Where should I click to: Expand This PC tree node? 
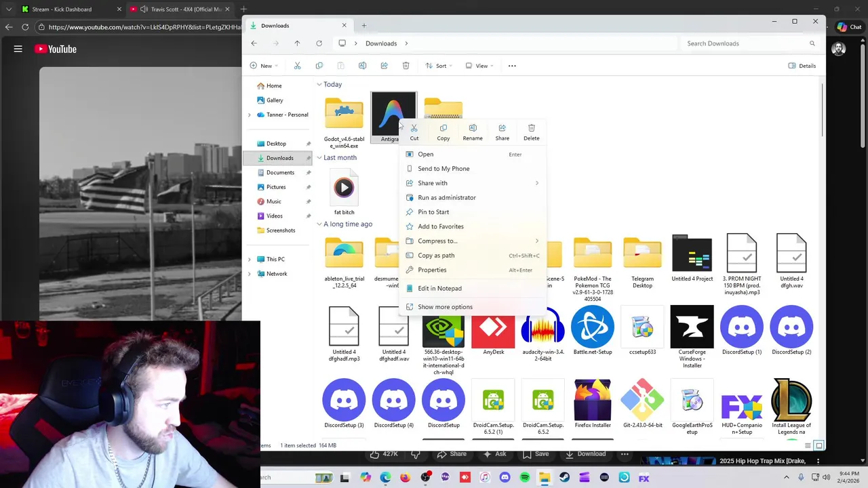(x=250, y=260)
